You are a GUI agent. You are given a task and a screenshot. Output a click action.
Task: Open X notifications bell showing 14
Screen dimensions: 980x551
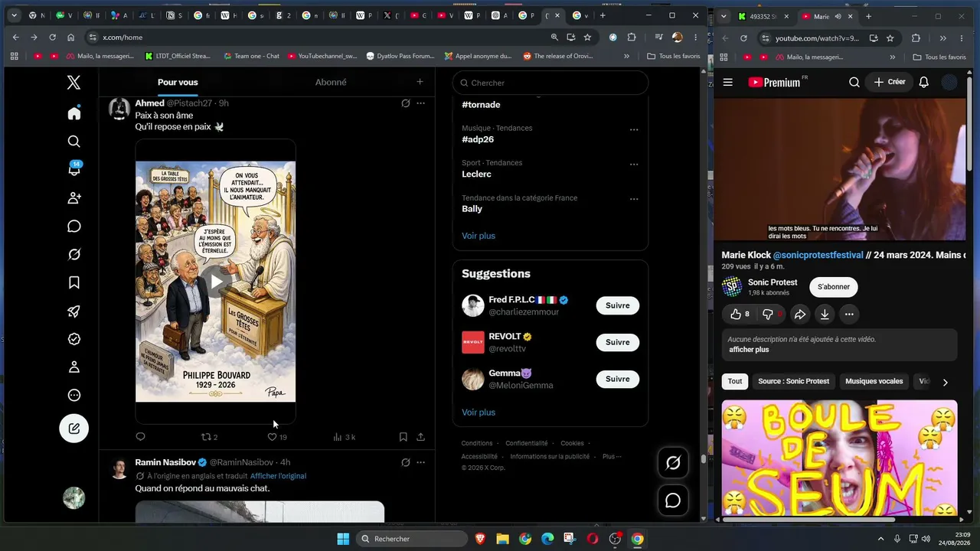[74, 169]
